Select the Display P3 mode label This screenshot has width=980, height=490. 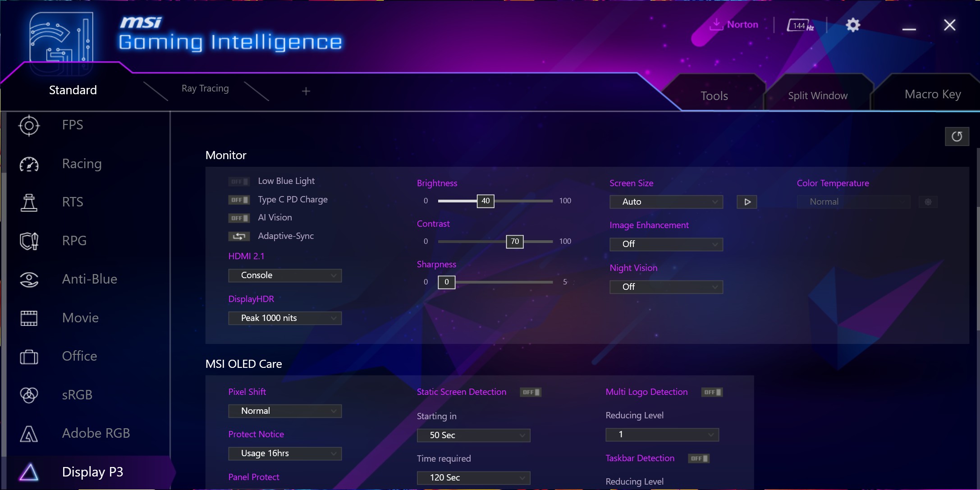coord(92,472)
